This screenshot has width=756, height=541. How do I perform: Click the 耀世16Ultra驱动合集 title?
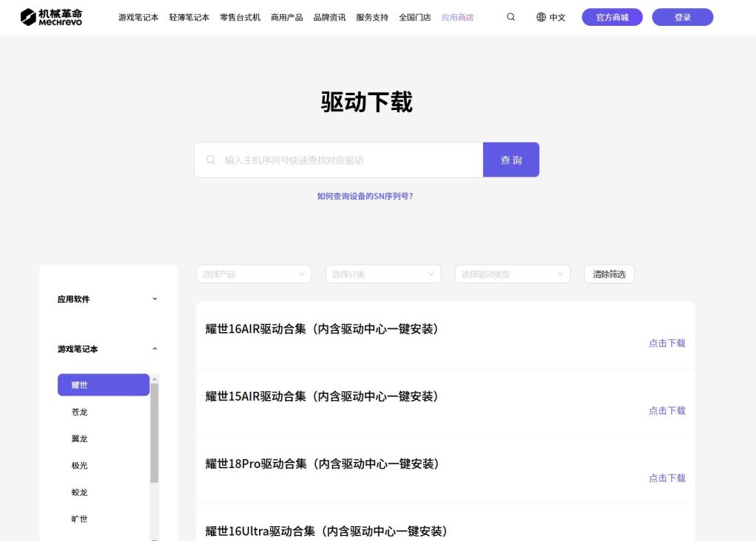pyautogui.click(x=326, y=531)
